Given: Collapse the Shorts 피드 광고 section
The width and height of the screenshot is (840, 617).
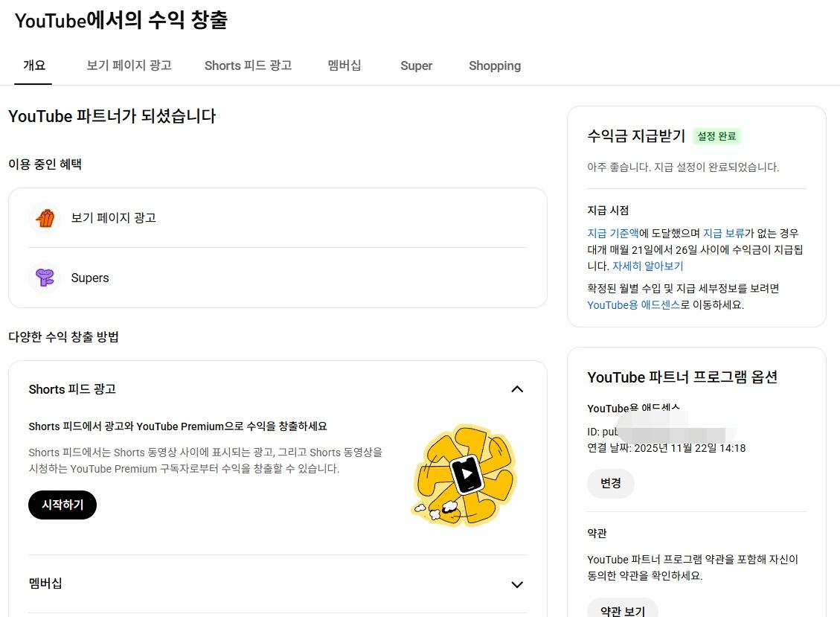Looking at the screenshot, I should click(x=517, y=389).
